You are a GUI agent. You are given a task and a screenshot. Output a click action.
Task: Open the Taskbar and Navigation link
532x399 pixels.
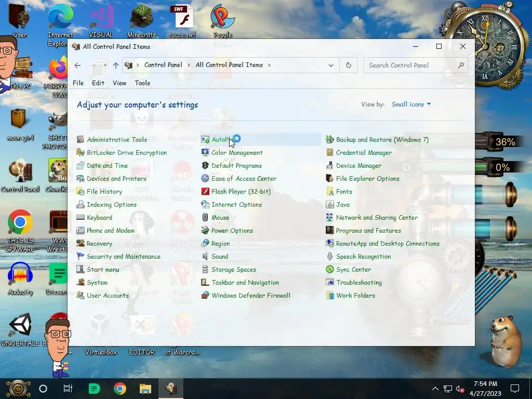tap(245, 282)
